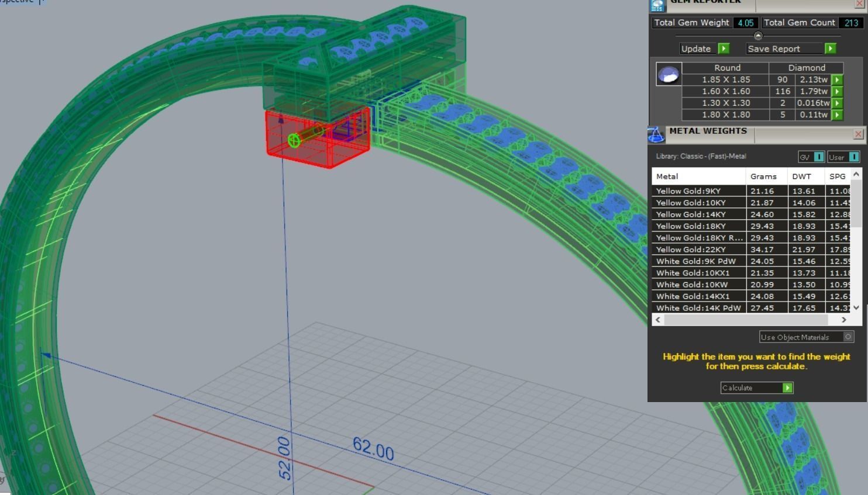Select the White Gold:10KX1 row
Screen dimensions: 868x495
(752, 273)
